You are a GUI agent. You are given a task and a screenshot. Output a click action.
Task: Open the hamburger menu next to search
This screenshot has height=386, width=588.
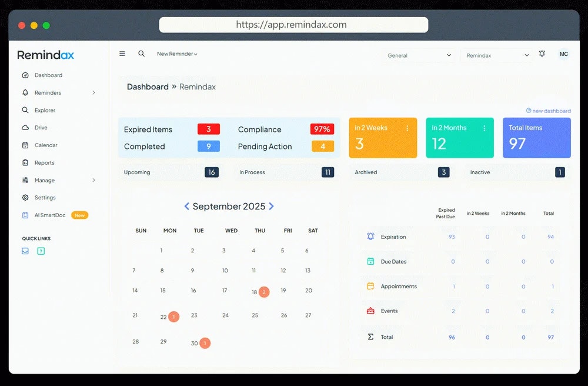click(122, 53)
